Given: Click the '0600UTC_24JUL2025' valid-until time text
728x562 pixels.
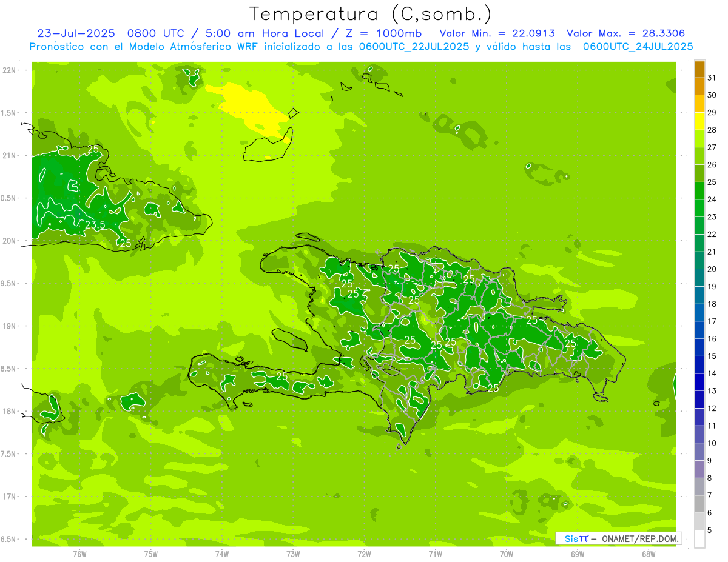Looking at the screenshot, I should (638, 47).
